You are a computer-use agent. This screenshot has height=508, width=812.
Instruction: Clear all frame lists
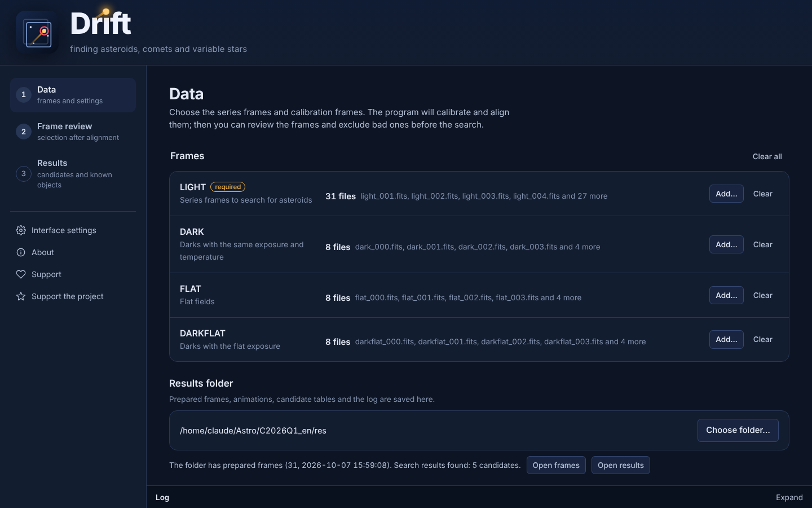[767, 156]
